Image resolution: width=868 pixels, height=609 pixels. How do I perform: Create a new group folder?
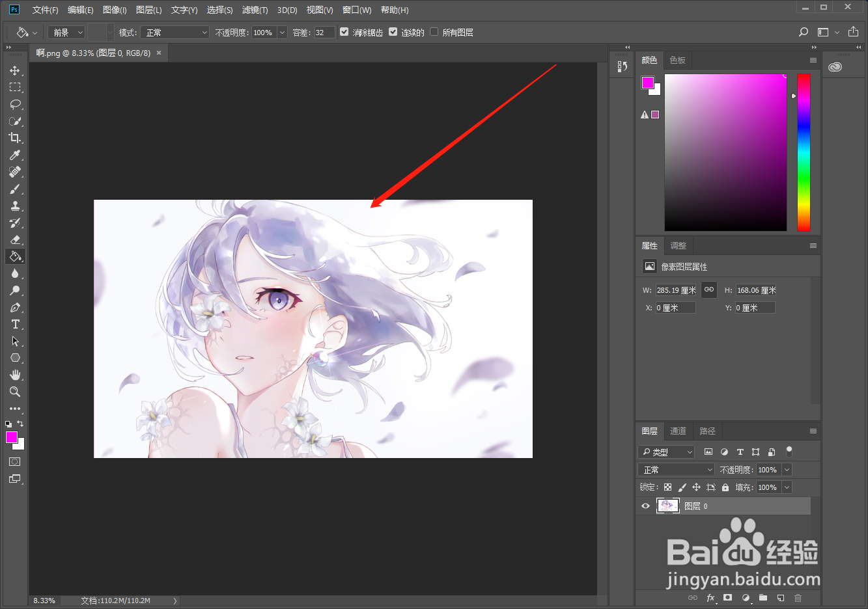[x=763, y=597]
